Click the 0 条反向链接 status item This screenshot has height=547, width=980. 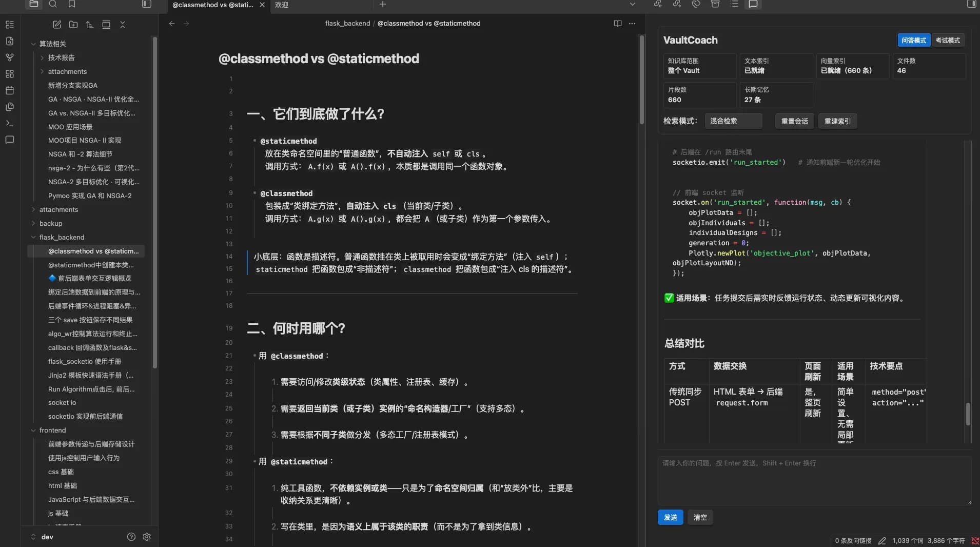(x=853, y=541)
